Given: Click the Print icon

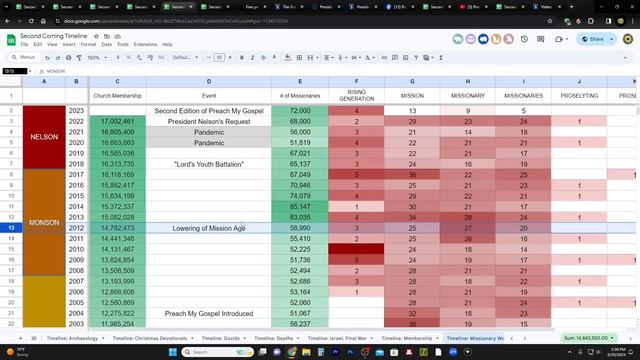Looking at the screenshot, I should pos(69,58).
